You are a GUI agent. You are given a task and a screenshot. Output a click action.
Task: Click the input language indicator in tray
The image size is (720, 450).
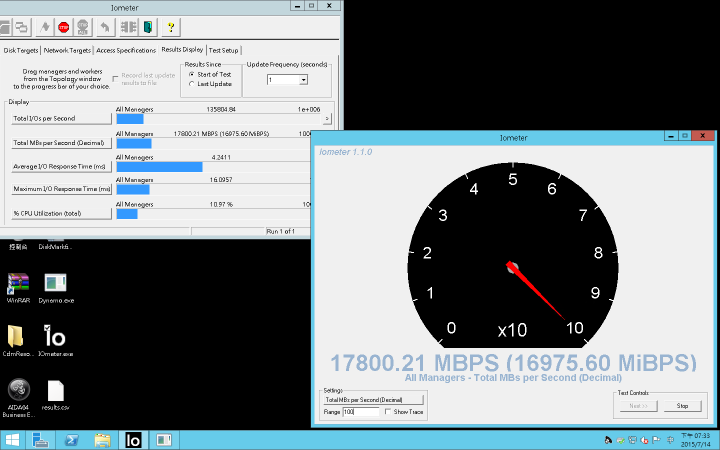click(670, 440)
